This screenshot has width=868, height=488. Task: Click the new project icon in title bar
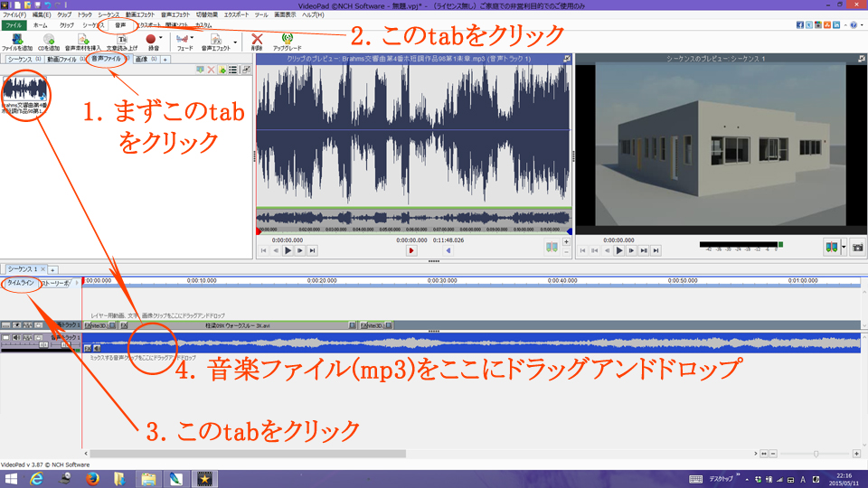pyautogui.click(x=18, y=5)
